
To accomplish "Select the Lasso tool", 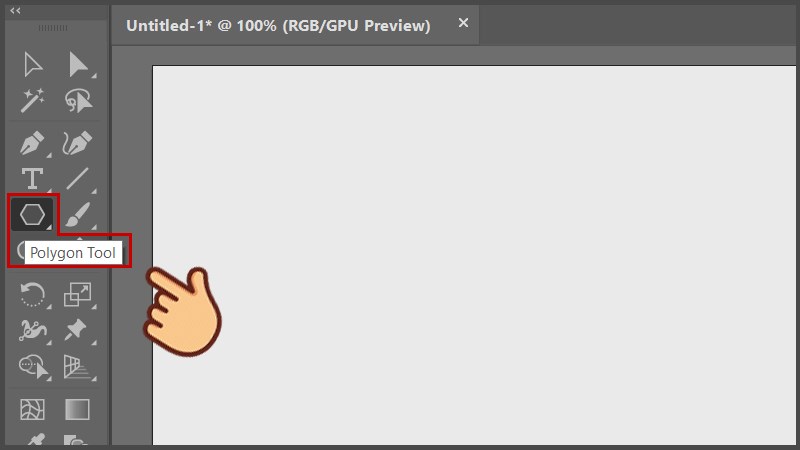I will pos(78,100).
